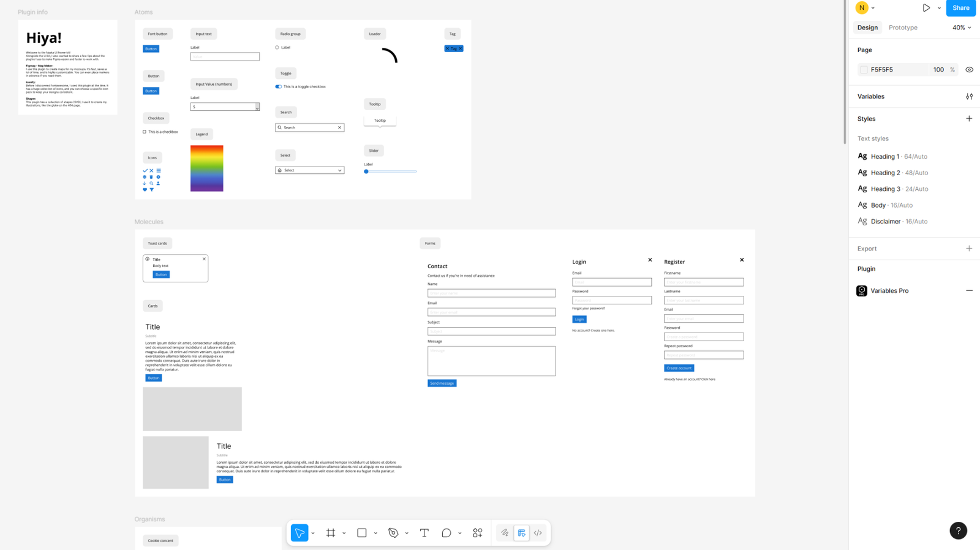The image size is (980, 550).
Task: Click the Login form Email input field
Action: [612, 282]
